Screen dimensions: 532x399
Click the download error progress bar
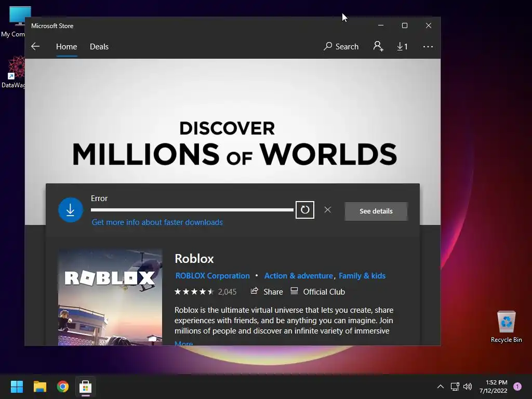192,210
